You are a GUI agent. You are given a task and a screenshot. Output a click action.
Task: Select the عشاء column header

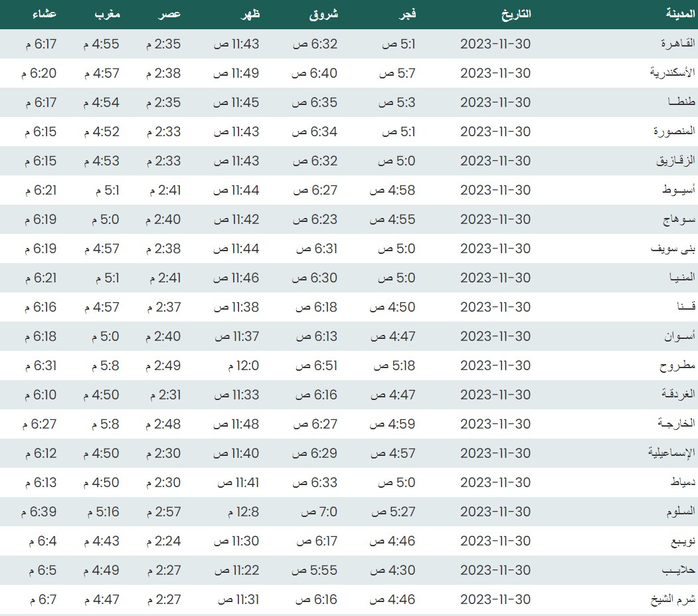pyautogui.click(x=44, y=14)
